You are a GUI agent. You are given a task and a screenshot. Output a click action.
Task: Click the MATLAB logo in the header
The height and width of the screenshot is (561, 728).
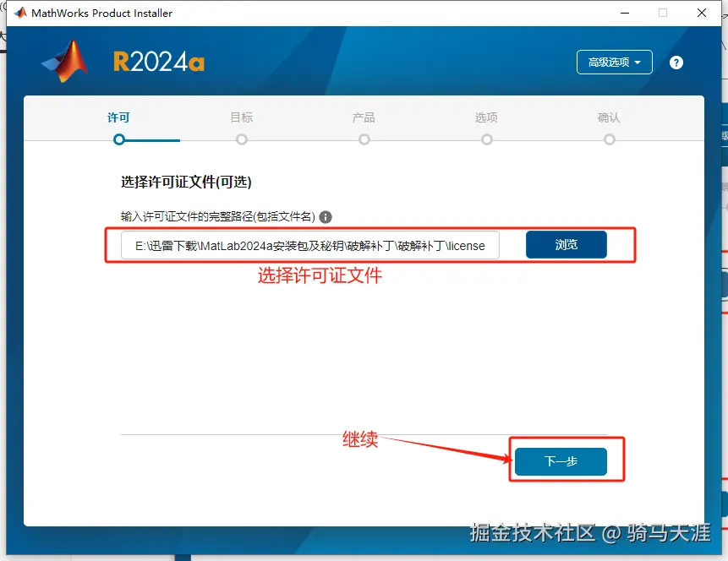tap(64, 61)
